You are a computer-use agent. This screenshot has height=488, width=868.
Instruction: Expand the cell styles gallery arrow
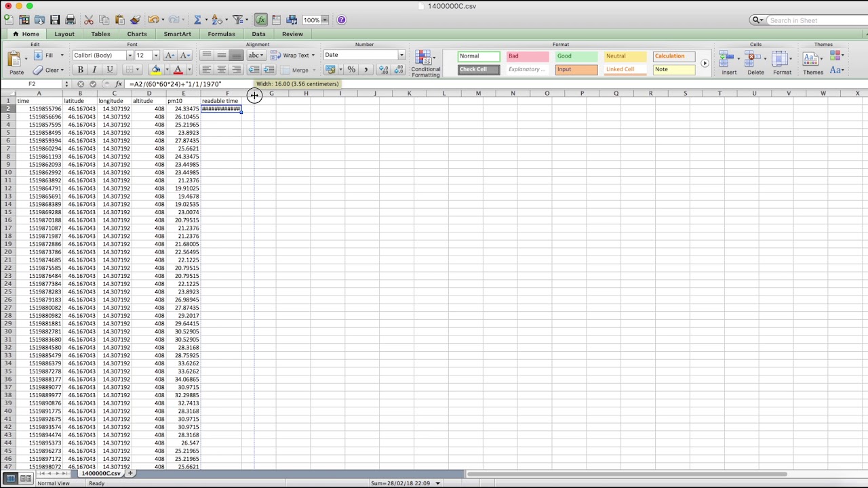[x=705, y=63]
